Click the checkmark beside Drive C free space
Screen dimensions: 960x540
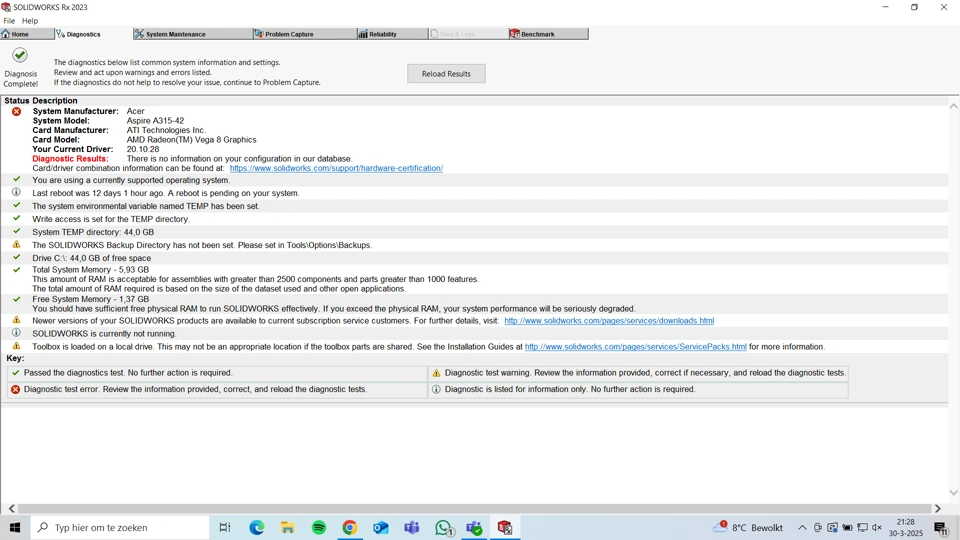tap(17, 257)
